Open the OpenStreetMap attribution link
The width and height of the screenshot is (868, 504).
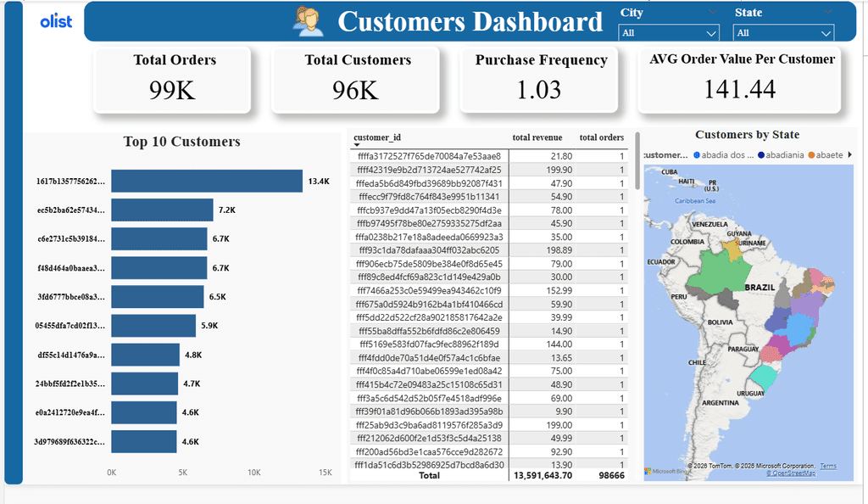pos(791,473)
